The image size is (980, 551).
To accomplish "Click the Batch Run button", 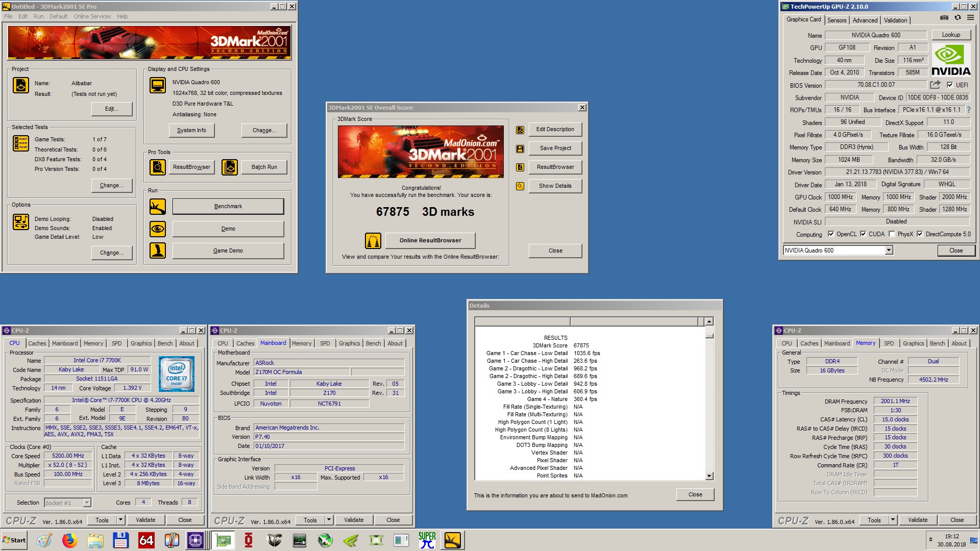I will coord(264,167).
